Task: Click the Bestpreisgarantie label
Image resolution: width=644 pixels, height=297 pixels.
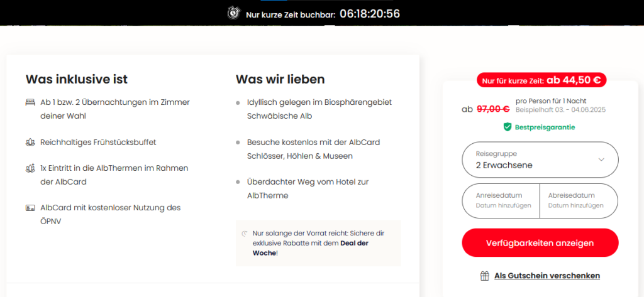Action: click(545, 127)
